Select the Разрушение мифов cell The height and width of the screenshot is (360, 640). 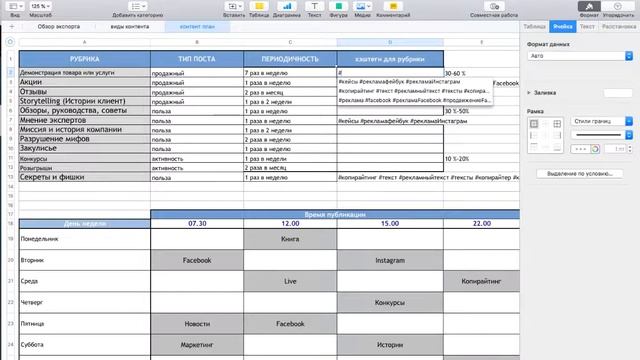[84, 139]
